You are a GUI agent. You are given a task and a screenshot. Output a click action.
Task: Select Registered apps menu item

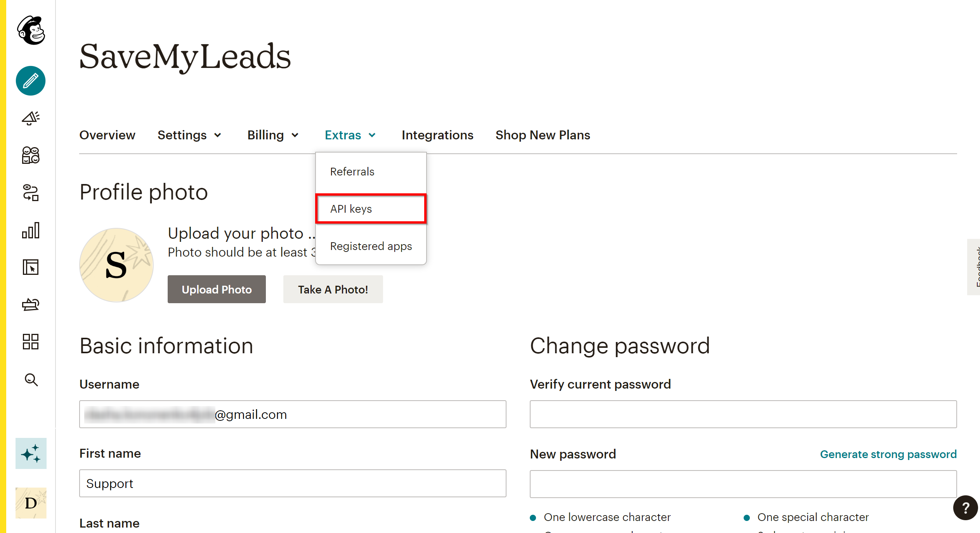pos(371,246)
